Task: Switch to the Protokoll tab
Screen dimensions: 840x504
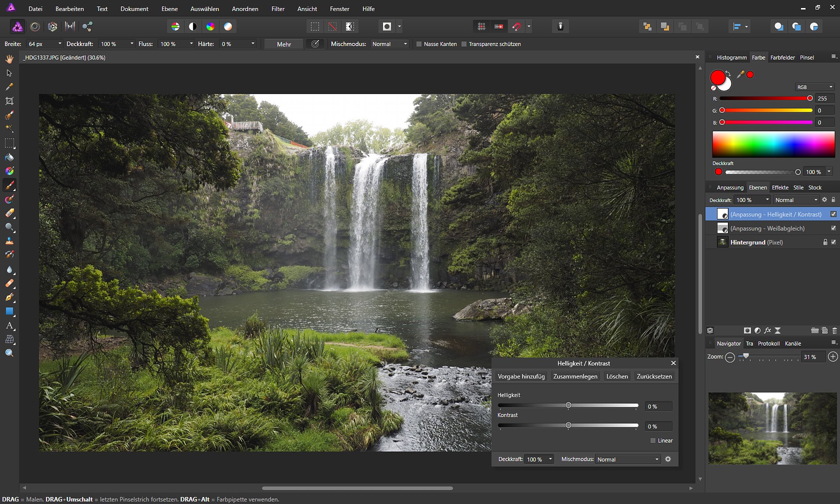Action: pos(769,344)
